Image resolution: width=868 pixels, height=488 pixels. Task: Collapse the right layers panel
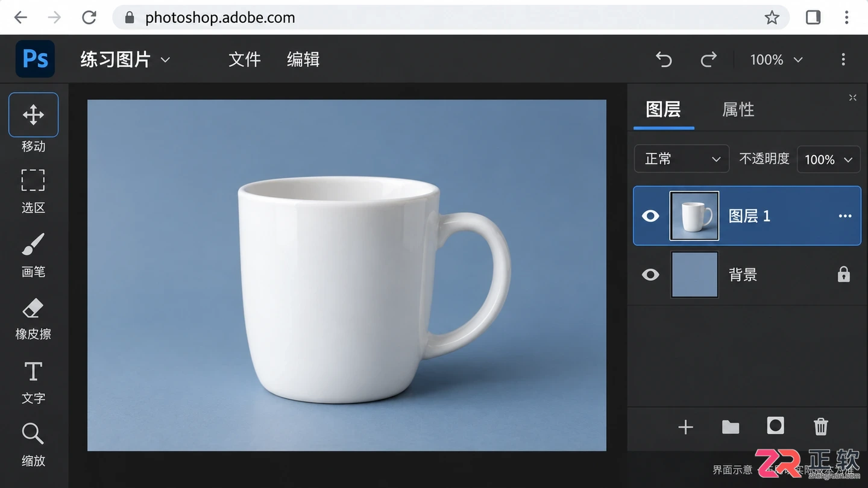point(852,98)
